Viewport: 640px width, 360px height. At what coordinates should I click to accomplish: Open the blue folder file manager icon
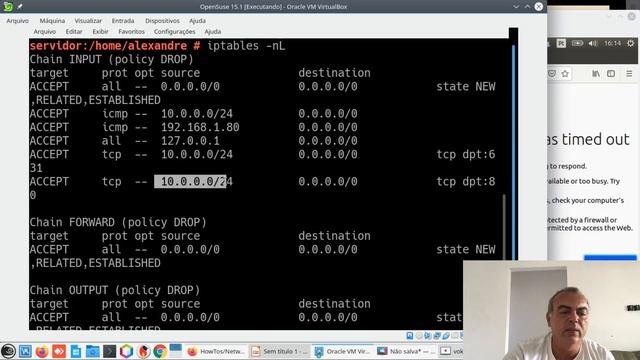93,351
